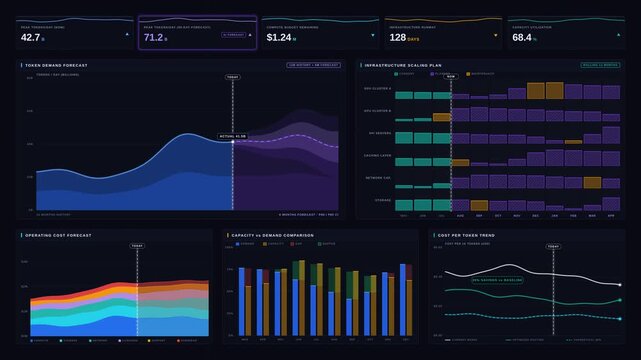Select the Infrastructure Scaling Plan panel title
641x360 pixels.
pos(403,65)
